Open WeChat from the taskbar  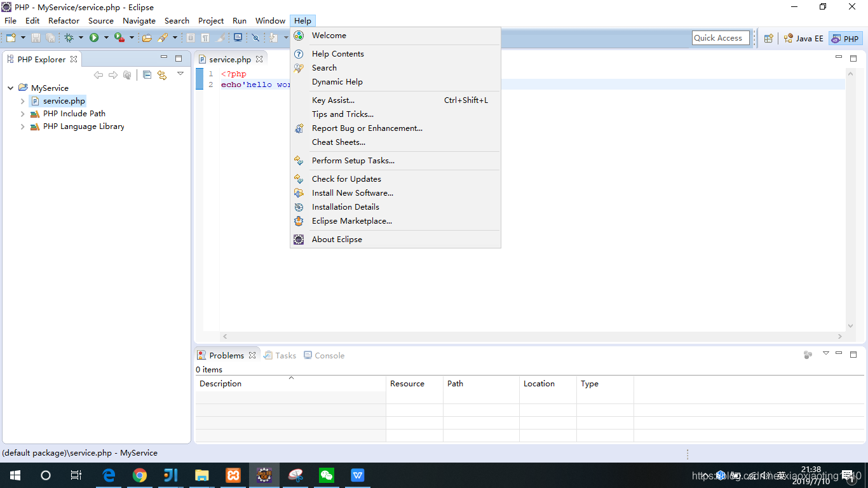(327, 475)
